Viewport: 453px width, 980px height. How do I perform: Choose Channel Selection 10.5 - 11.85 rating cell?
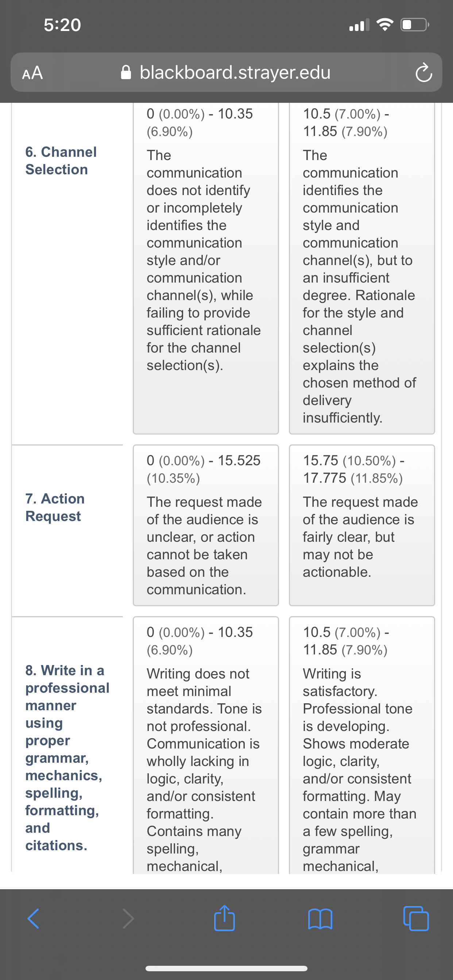362,268
